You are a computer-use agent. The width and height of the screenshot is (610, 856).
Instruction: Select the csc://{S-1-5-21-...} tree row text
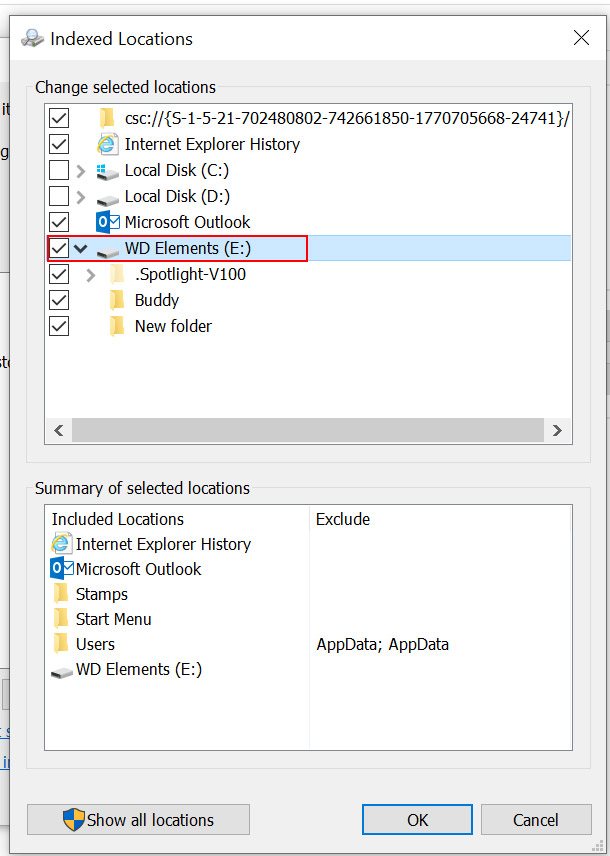pos(347,118)
